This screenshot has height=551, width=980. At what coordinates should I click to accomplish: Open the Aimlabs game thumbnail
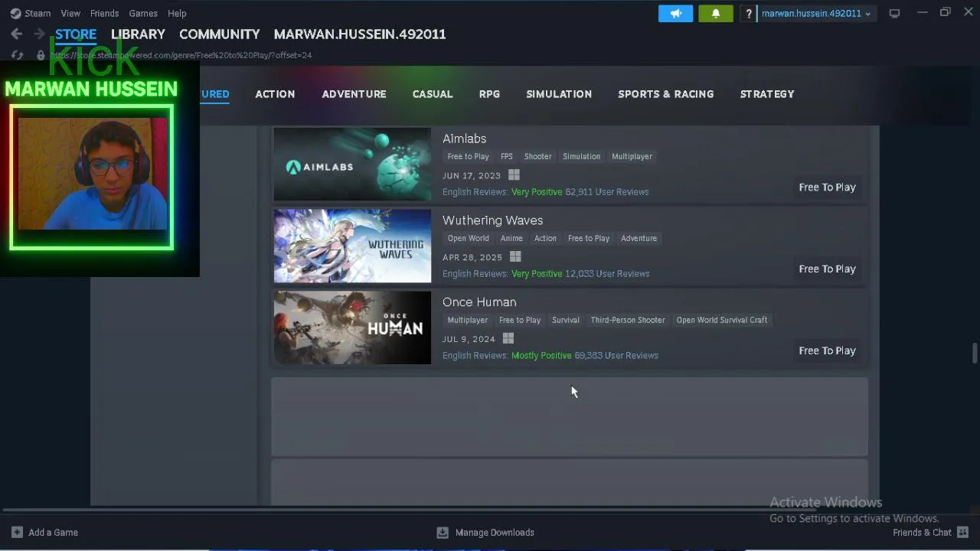pos(352,164)
